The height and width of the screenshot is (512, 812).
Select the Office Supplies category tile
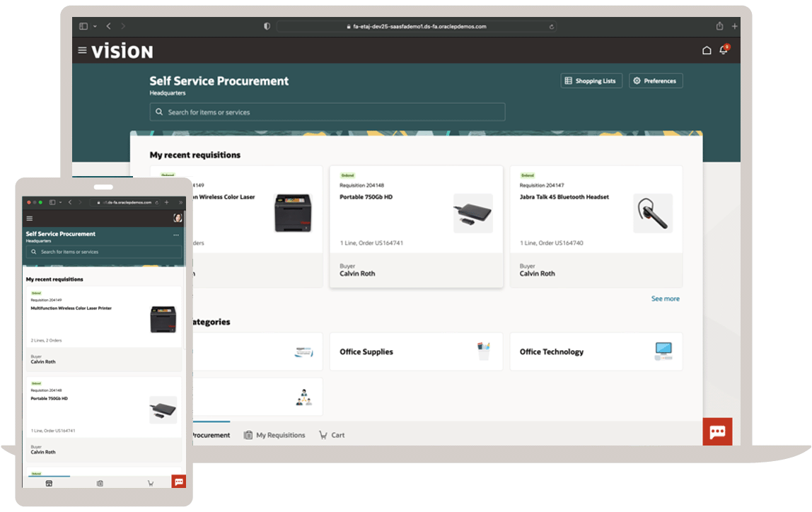coord(416,351)
